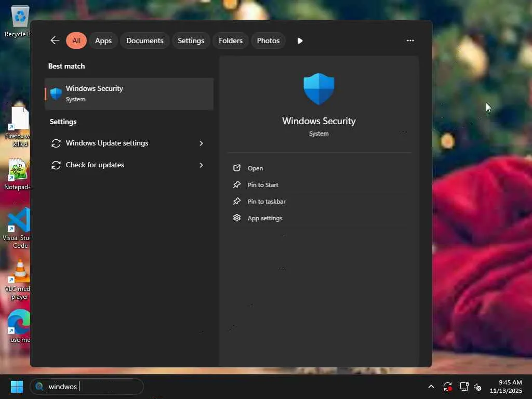The image size is (532, 399).
Task: Select Windows Security best match result
Action: click(x=129, y=94)
